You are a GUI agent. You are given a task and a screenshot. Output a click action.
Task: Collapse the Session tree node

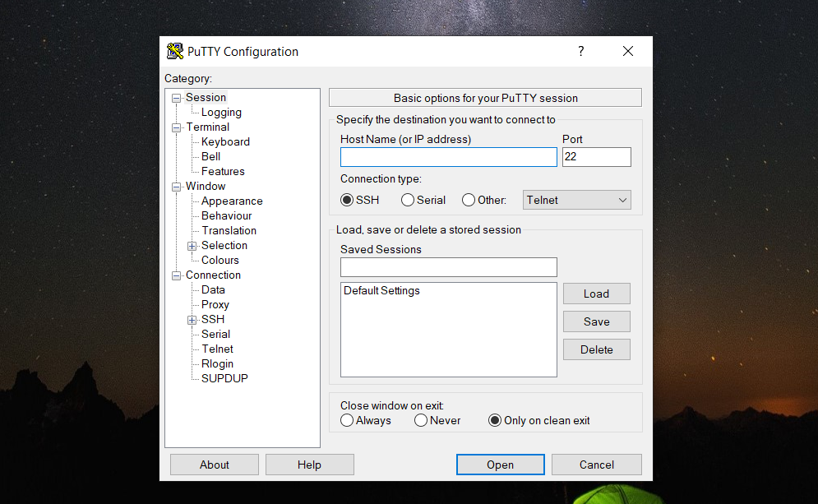176,98
